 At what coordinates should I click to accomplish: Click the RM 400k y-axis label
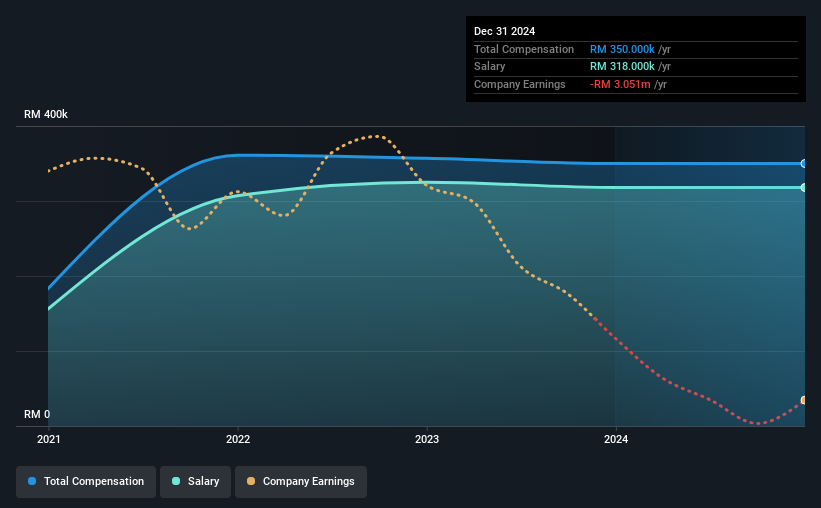click(46, 114)
